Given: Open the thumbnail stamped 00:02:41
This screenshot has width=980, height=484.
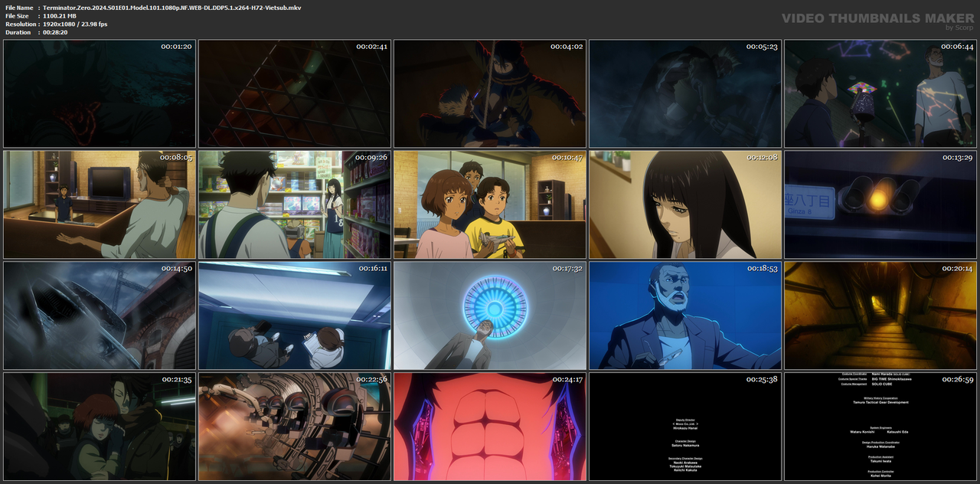Looking at the screenshot, I should point(295,93).
